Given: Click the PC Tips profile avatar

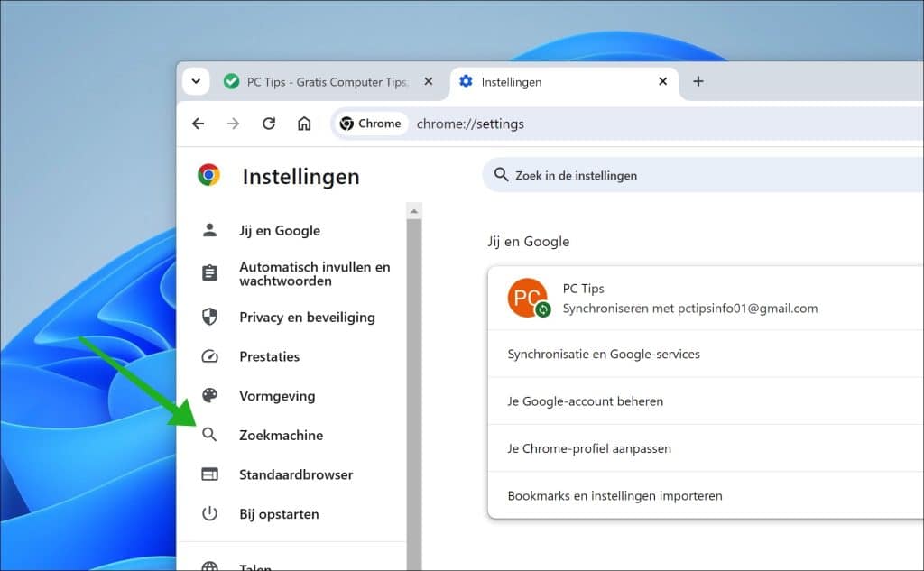Looking at the screenshot, I should pyautogui.click(x=529, y=299).
